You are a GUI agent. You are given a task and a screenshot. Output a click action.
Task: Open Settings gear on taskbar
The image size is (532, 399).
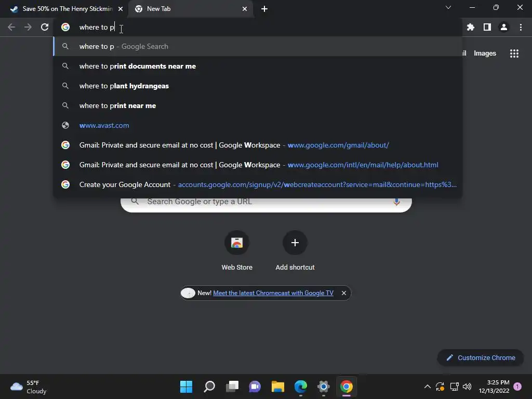pyautogui.click(x=323, y=387)
